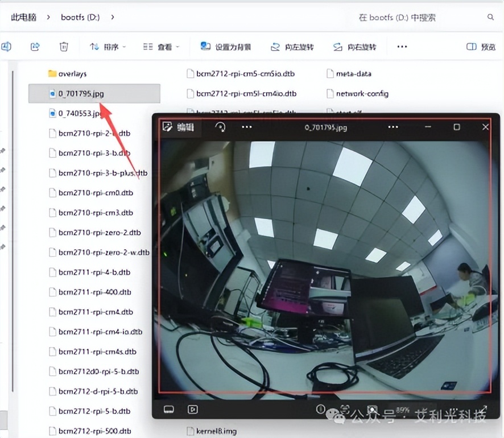This screenshot has width=504, height=438.
Task: Click the rotate icon in the photo viewer
Action: click(220, 127)
